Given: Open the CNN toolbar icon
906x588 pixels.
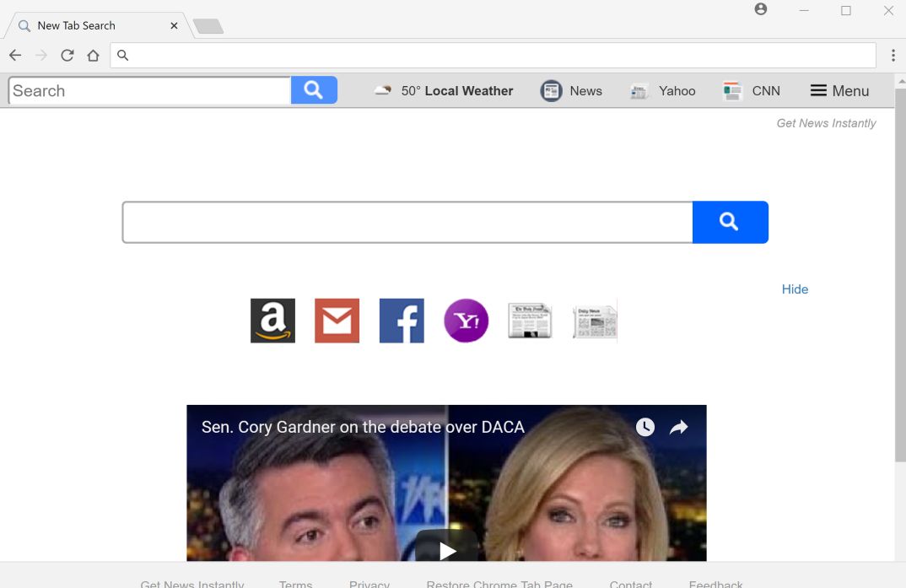Looking at the screenshot, I should [x=731, y=90].
